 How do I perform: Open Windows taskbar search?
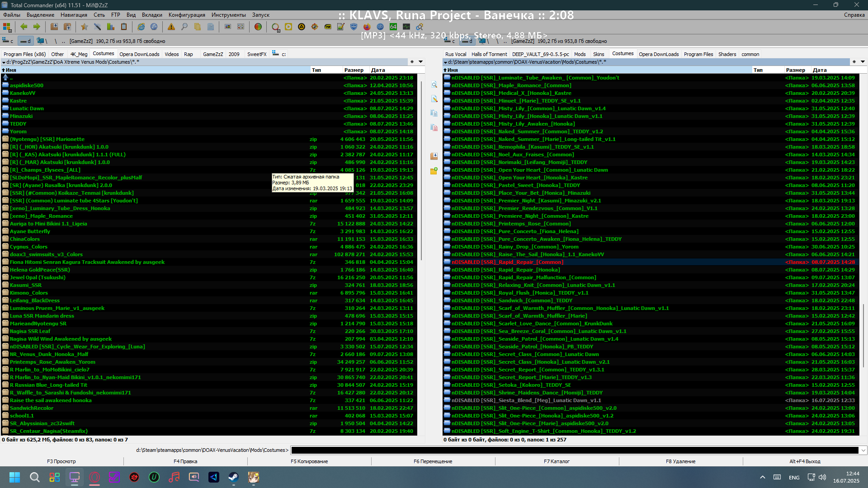[x=34, y=477]
